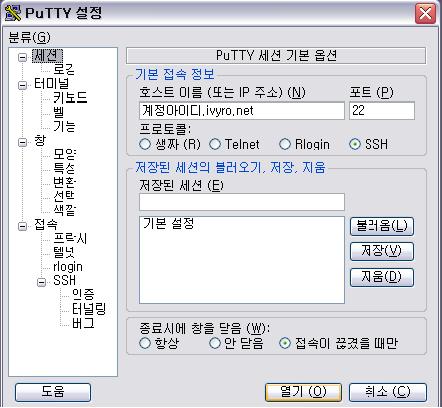The height and width of the screenshot is (408, 442).
Task: Select 기본 설정 in saved sessions list
Action: (169, 223)
